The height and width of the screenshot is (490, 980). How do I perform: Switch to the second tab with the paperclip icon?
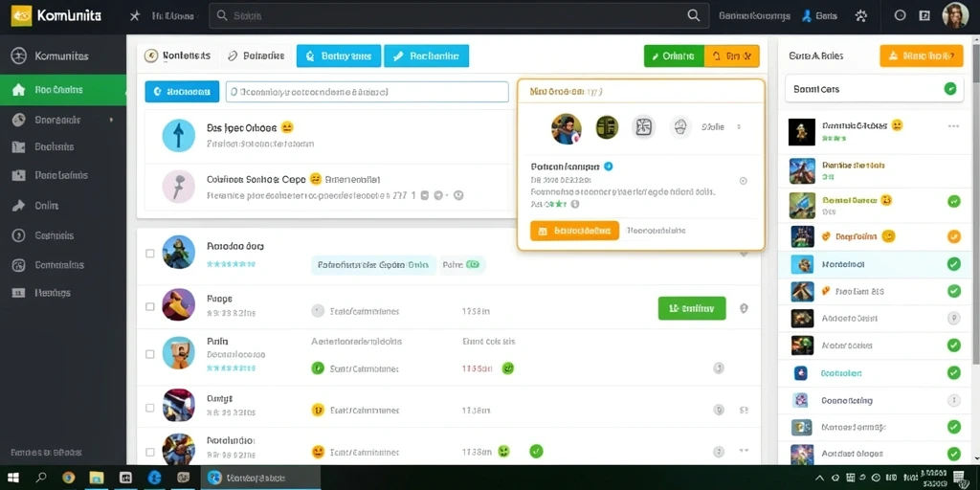(x=256, y=56)
